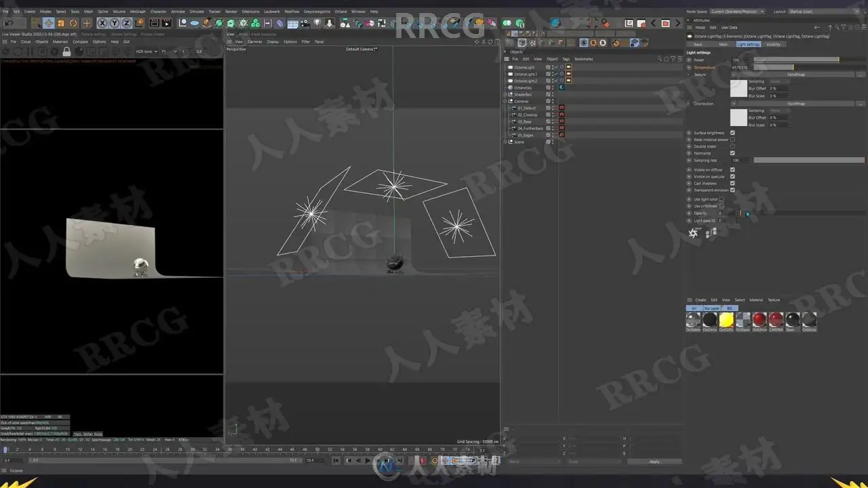The width and height of the screenshot is (868, 488).
Task: Toggle the Z axis lock
Action: point(127,23)
